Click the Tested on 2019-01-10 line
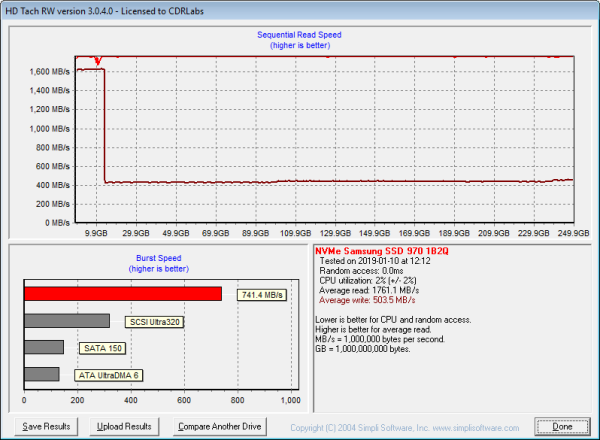 click(375, 261)
